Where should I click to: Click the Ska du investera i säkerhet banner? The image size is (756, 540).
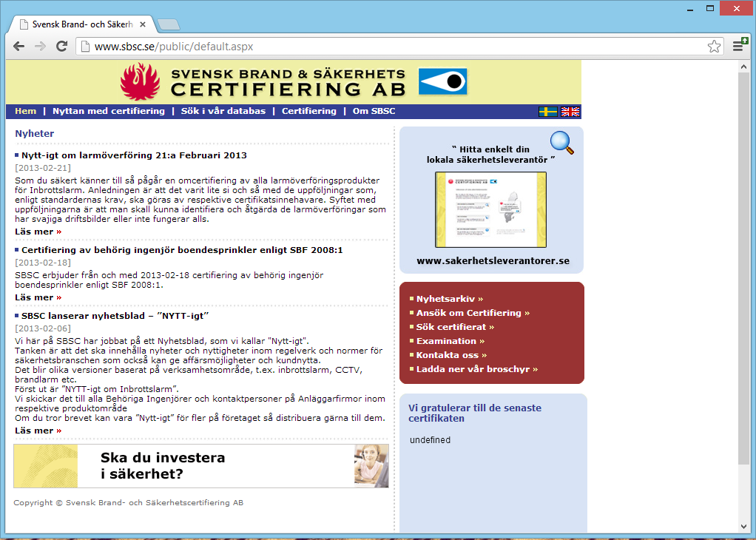(201, 466)
